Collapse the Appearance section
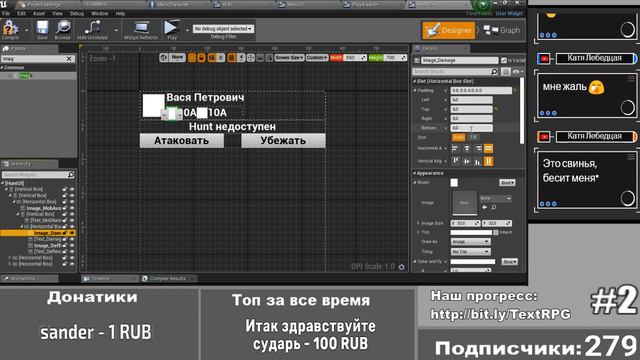This screenshot has width=640, height=360. pyautogui.click(x=414, y=173)
